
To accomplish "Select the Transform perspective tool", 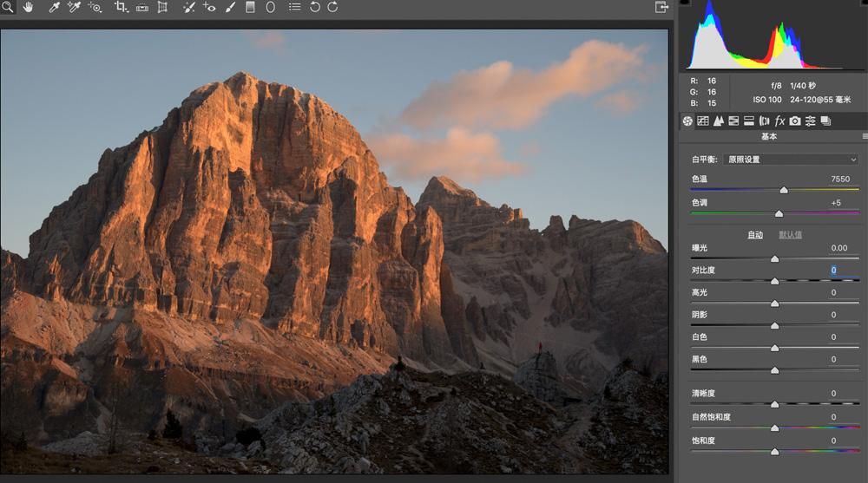I will click(x=162, y=7).
